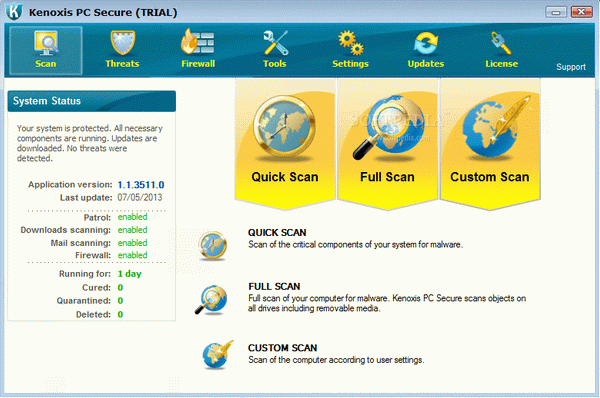
Task: Start a scan from the Quick Scan tile
Action: [285, 144]
